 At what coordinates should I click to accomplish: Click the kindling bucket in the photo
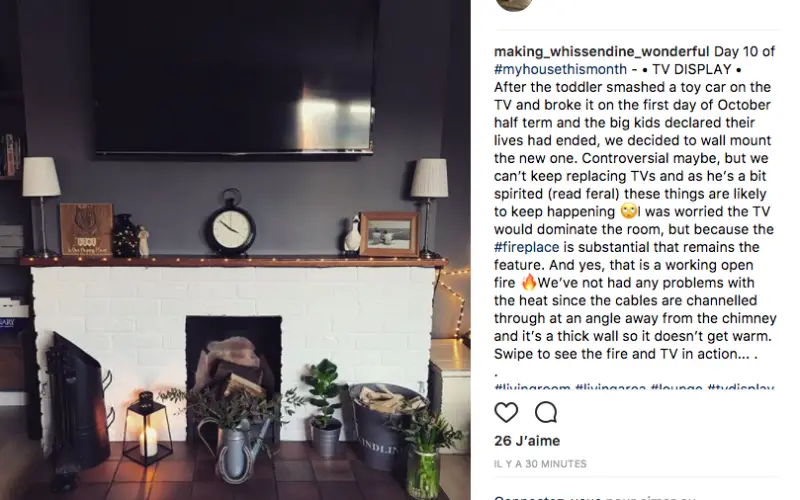[382, 426]
